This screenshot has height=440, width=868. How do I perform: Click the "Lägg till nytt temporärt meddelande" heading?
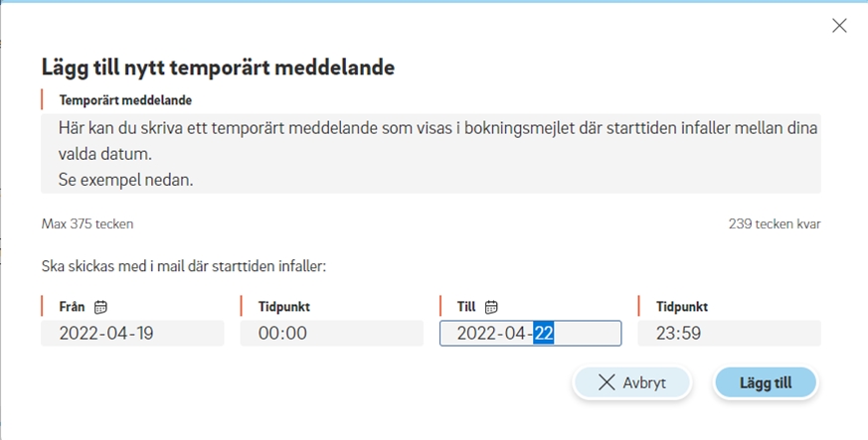pos(219,68)
